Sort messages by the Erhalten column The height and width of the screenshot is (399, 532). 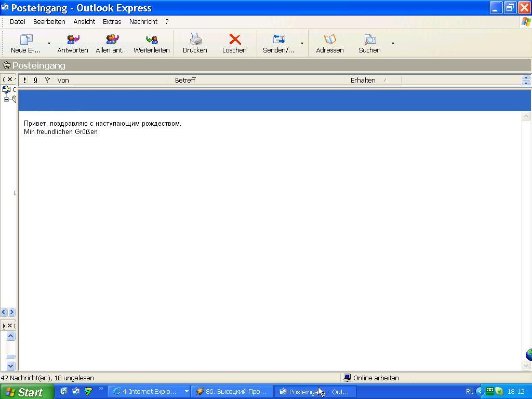click(373, 80)
